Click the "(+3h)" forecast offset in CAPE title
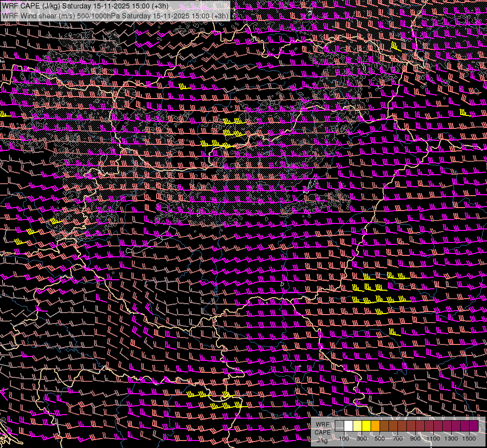 click(159, 6)
